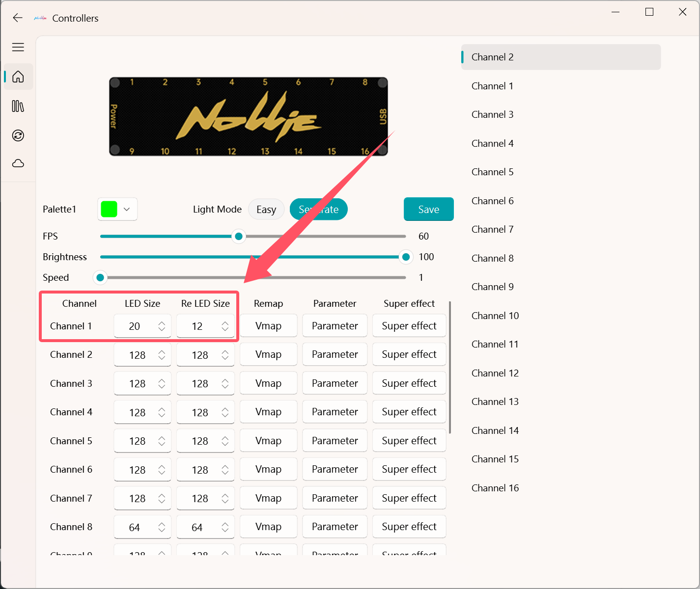Expand the Palette1 color dropdown

[x=127, y=210]
